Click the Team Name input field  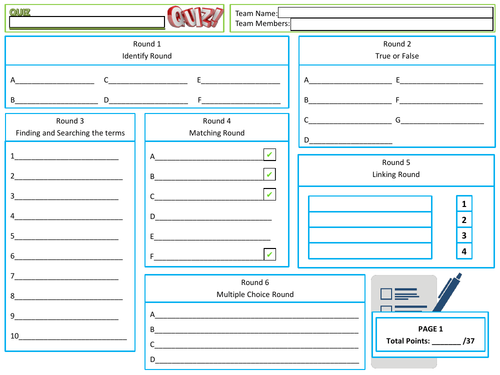tap(386, 13)
